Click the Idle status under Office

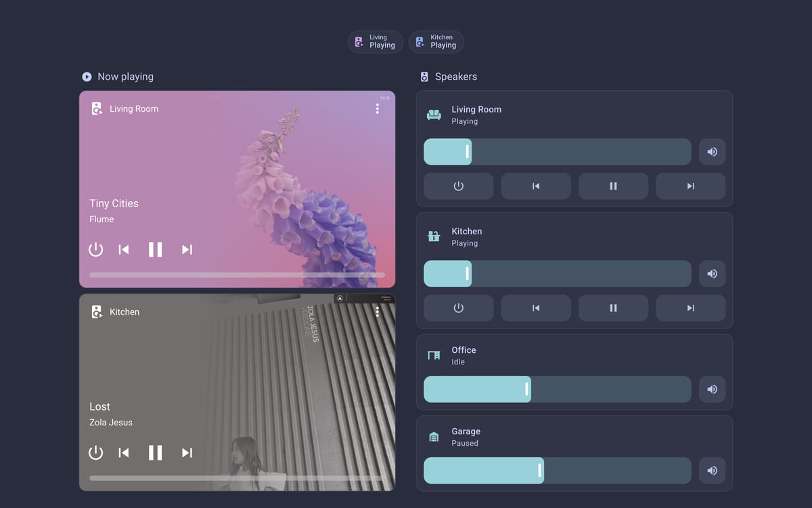[x=458, y=362]
